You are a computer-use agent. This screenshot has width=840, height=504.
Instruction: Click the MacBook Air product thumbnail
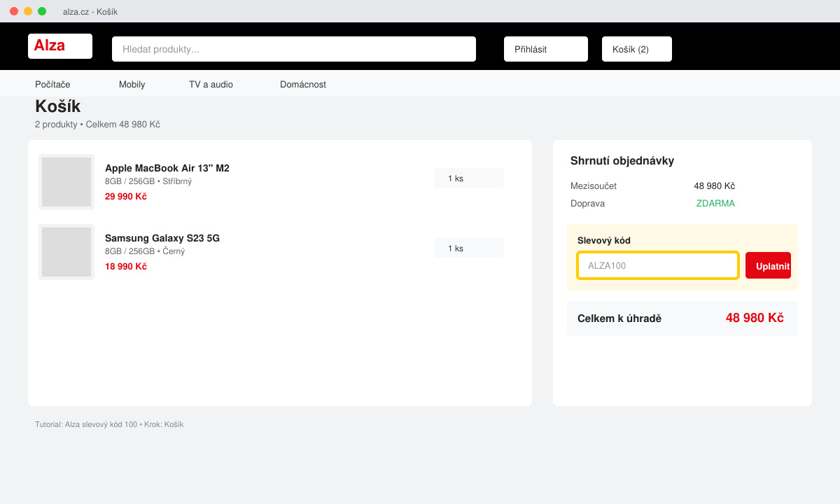pyautogui.click(x=66, y=182)
